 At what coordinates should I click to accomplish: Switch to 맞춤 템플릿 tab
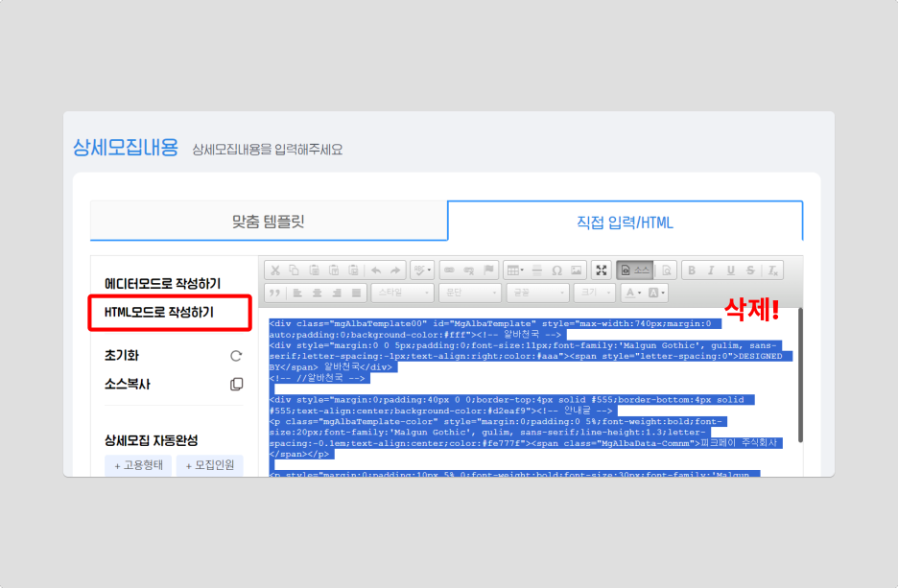pos(269,222)
